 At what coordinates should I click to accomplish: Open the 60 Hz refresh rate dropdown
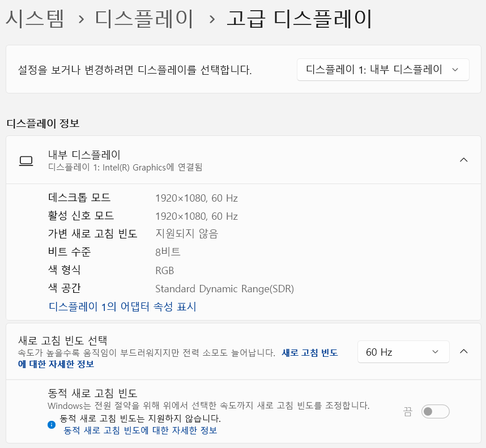pyautogui.click(x=403, y=352)
